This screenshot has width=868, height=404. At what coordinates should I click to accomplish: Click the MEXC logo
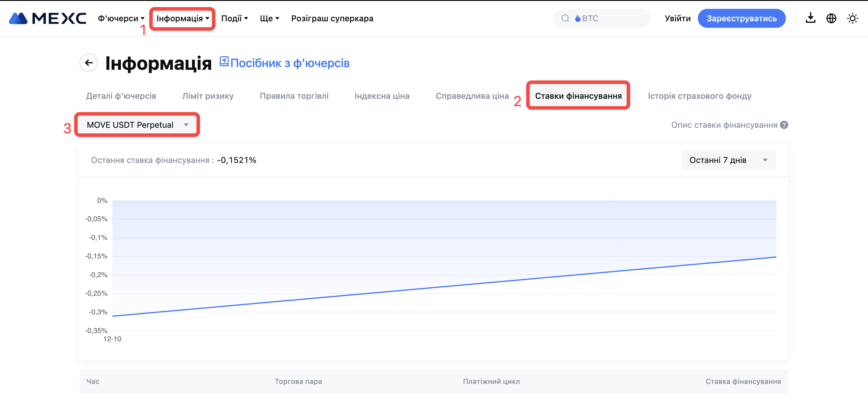coord(47,19)
